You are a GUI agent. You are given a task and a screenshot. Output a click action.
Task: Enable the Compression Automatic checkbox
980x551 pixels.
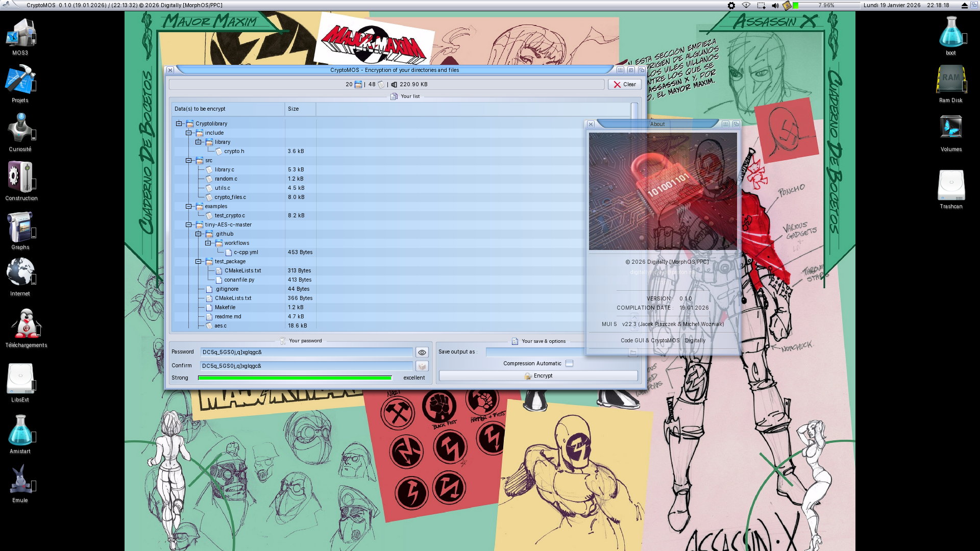569,364
